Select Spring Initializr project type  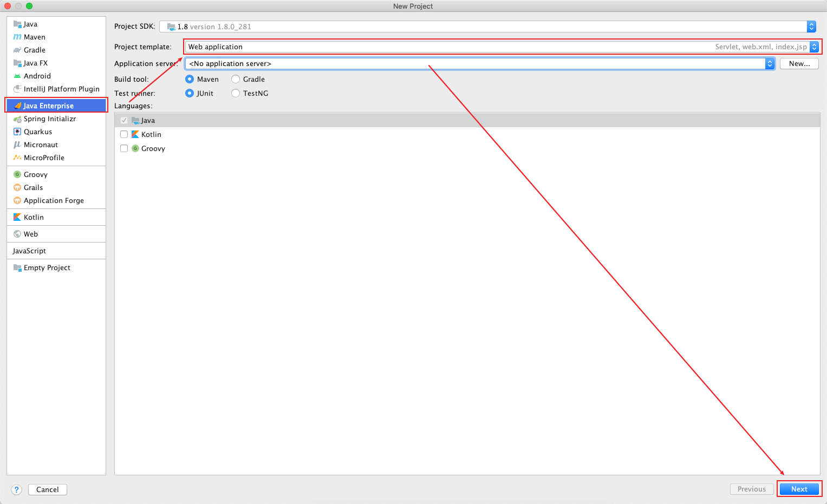coord(56,119)
